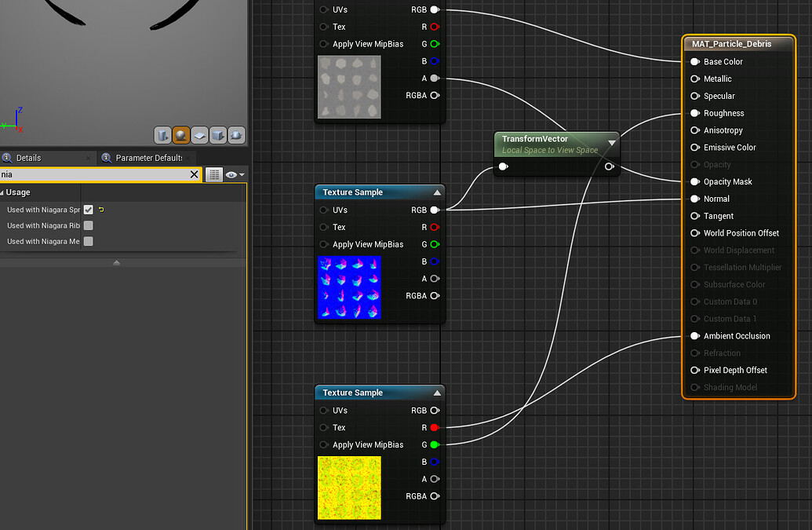Switch to the Details tab
This screenshot has width=812, height=530.
pos(28,158)
